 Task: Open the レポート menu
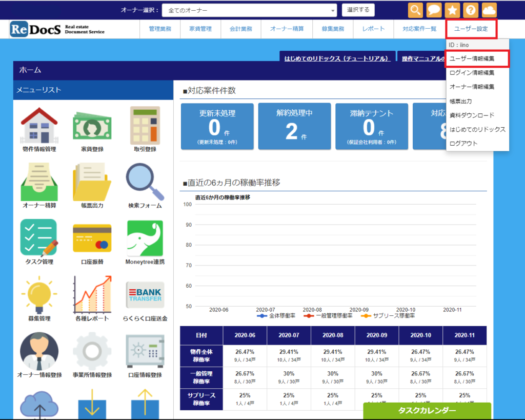(373, 29)
